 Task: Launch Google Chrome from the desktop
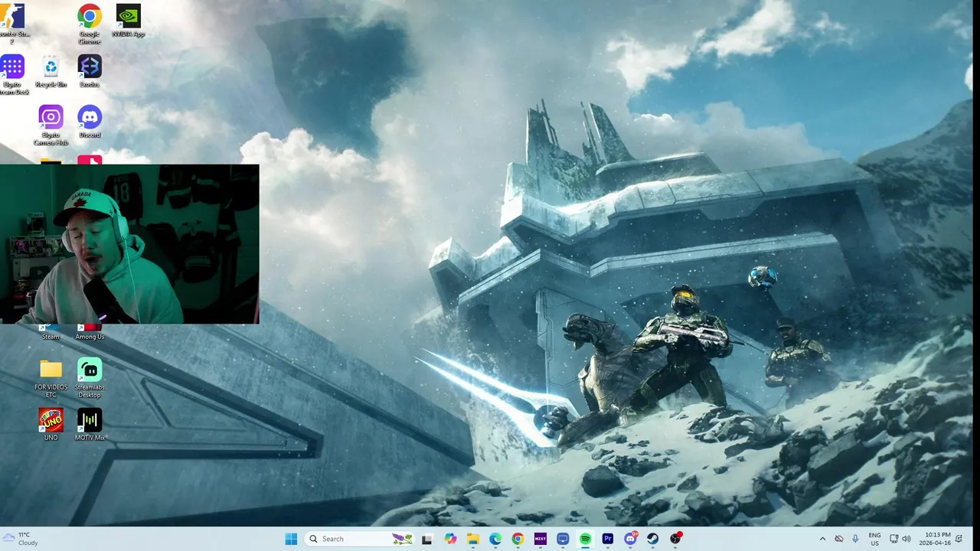pos(90,23)
